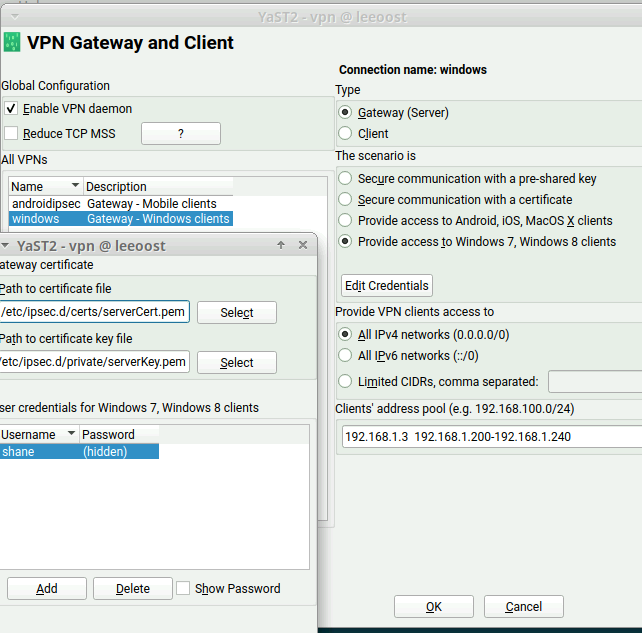Click the question mark help button
The width and height of the screenshot is (642, 633).
point(180,134)
